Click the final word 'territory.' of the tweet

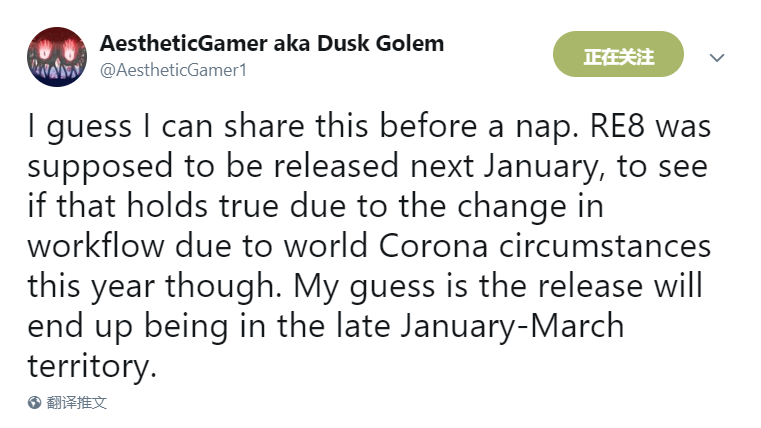pyautogui.click(x=92, y=366)
